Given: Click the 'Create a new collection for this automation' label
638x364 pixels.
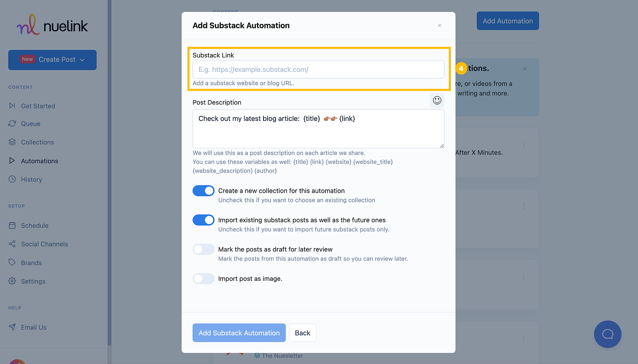Looking at the screenshot, I should [x=281, y=191].
